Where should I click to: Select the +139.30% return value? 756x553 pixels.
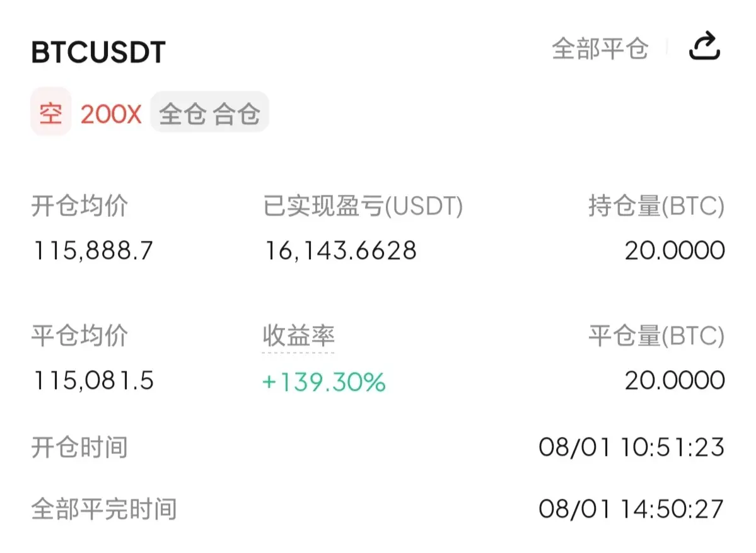pos(323,382)
